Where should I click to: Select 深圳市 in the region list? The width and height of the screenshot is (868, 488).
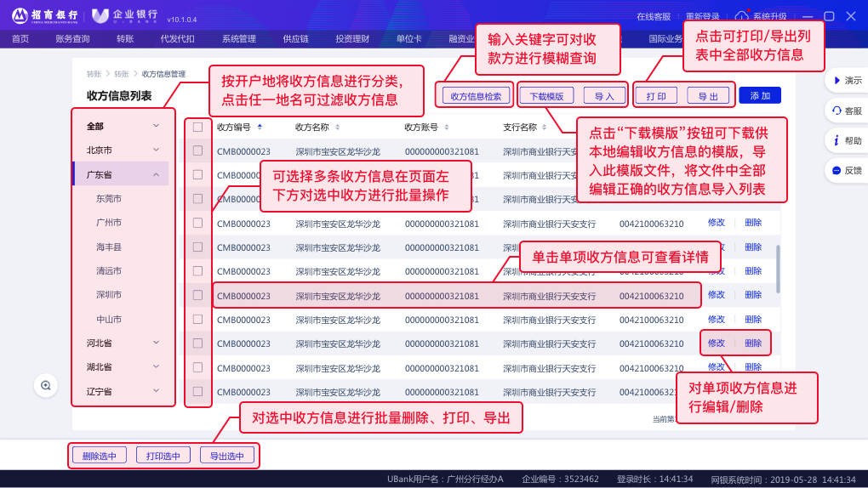point(109,295)
